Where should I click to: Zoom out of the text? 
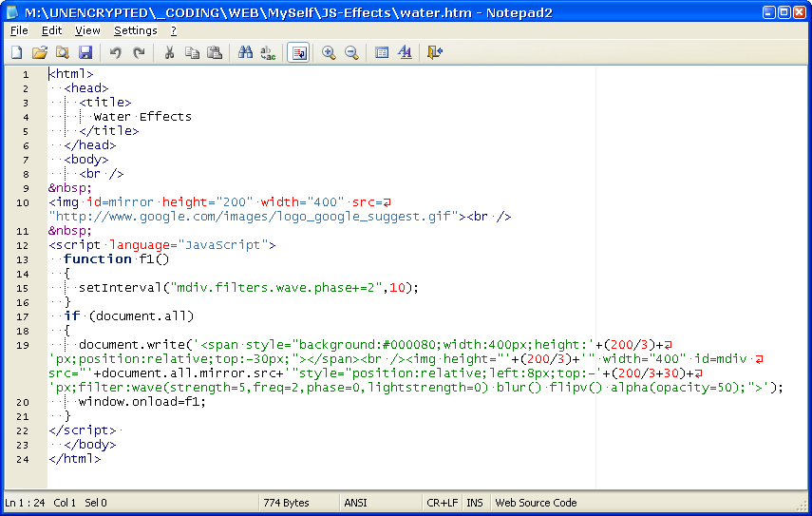351,52
